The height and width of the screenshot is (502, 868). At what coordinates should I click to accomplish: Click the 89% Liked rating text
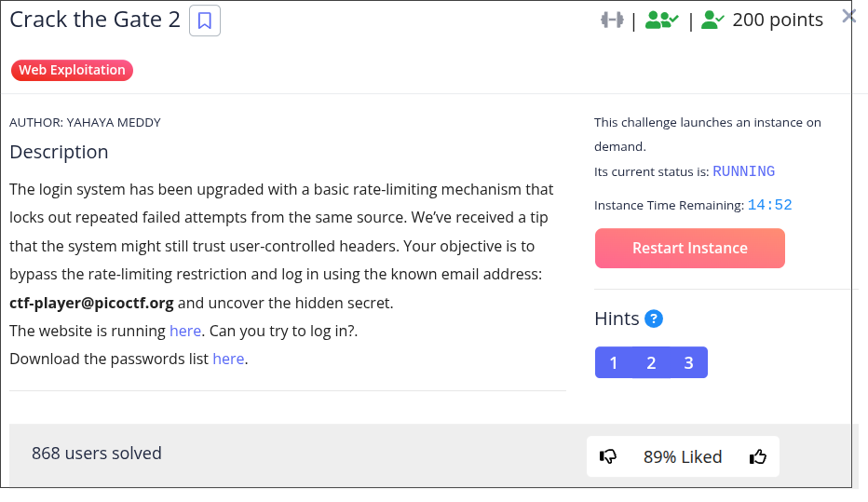coord(683,456)
